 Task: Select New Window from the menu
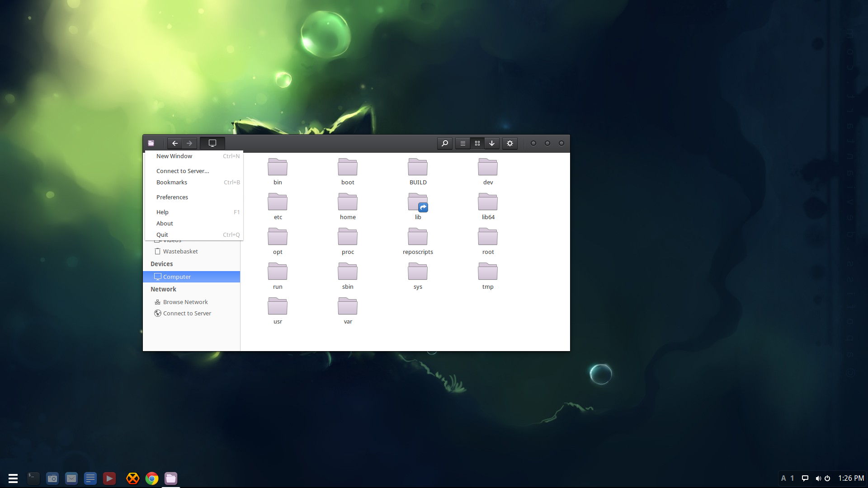(x=194, y=156)
